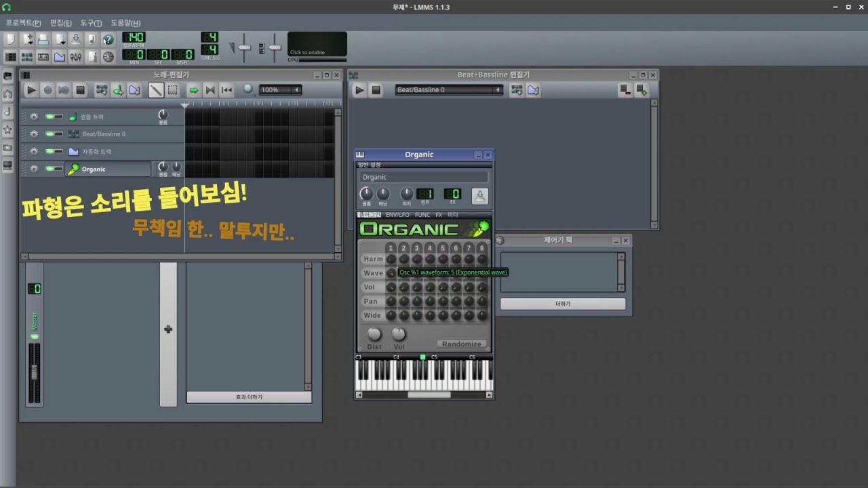Open Organic track gear actions menu
Screen dimensions: 868x488
point(33,169)
